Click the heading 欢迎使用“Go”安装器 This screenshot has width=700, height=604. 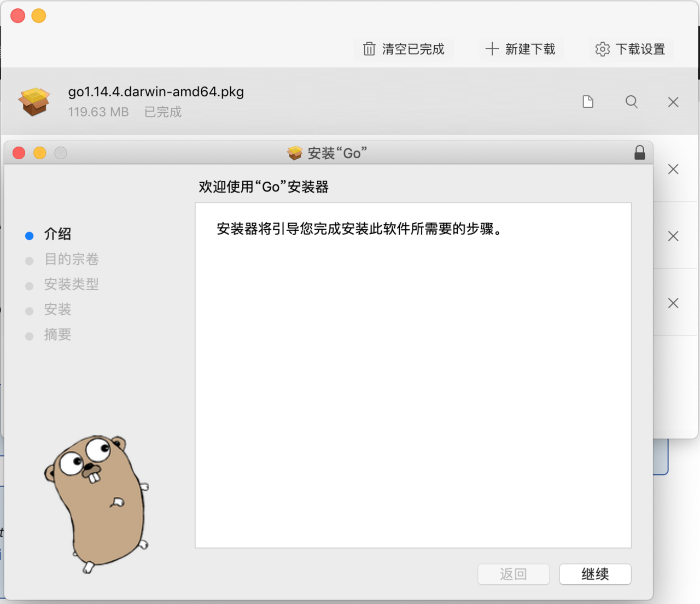[x=264, y=187]
